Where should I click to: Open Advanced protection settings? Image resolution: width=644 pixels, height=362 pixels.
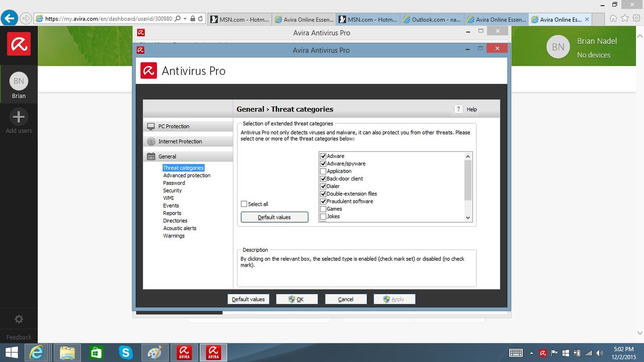pos(187,175)
